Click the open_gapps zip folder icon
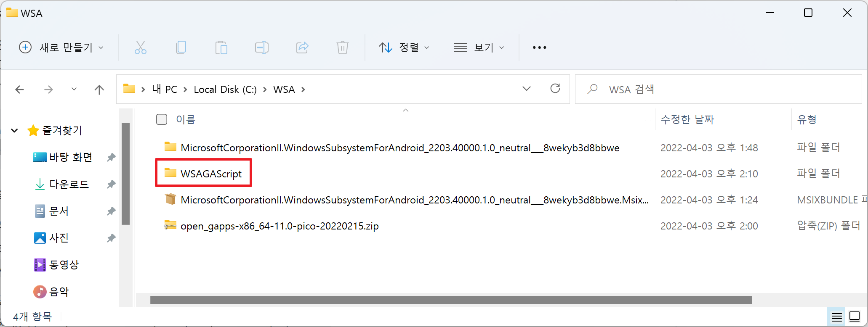Viewport: 868px width, 327px height. pos(170,225)
